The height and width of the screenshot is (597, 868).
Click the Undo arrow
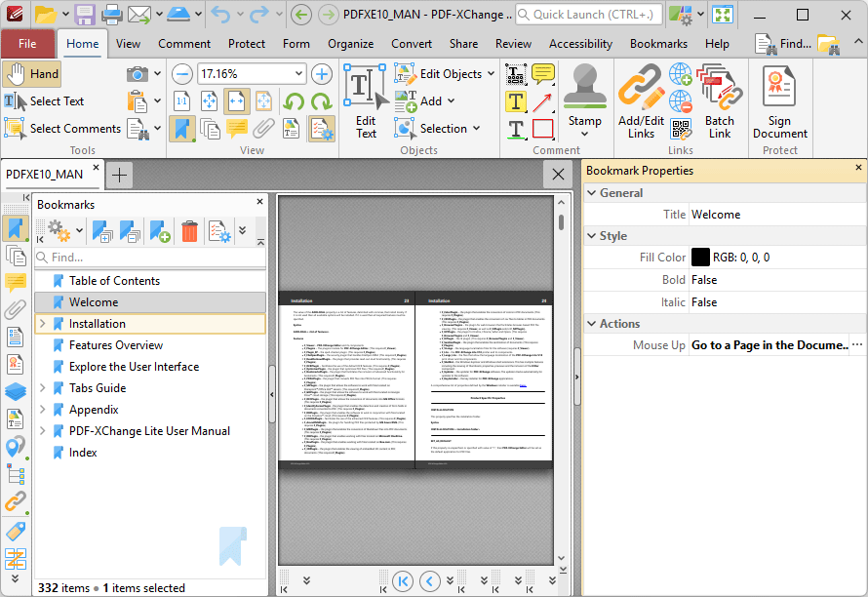point(220,15)
